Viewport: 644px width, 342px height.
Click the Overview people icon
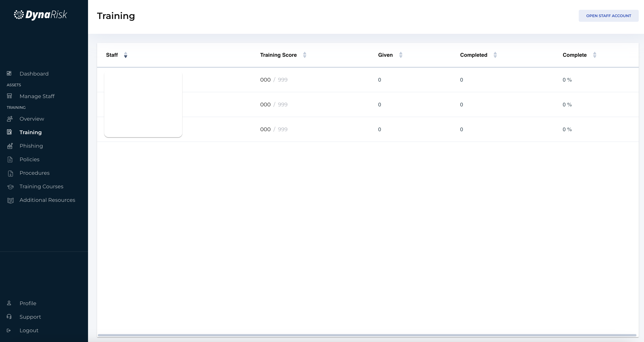(x=10, y=119)
